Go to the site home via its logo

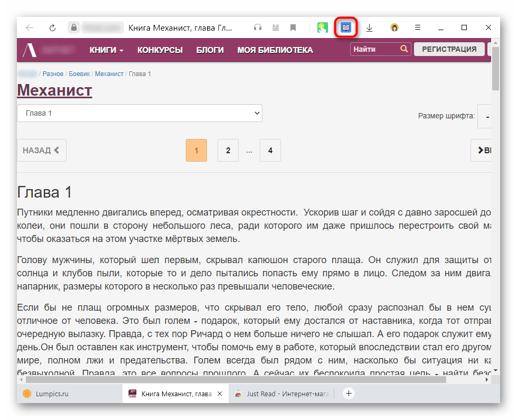(x=30, y=50)
